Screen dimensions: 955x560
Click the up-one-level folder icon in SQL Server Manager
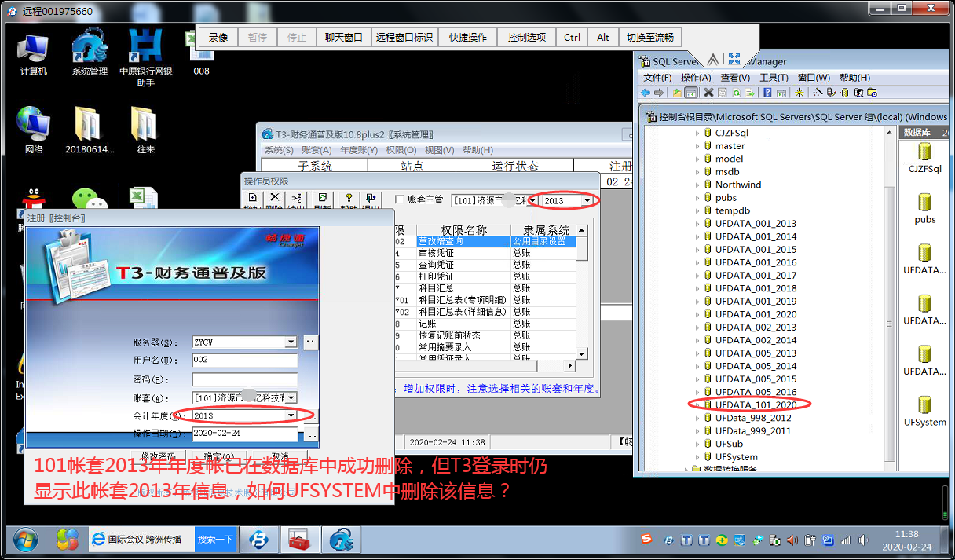[676, 93]
